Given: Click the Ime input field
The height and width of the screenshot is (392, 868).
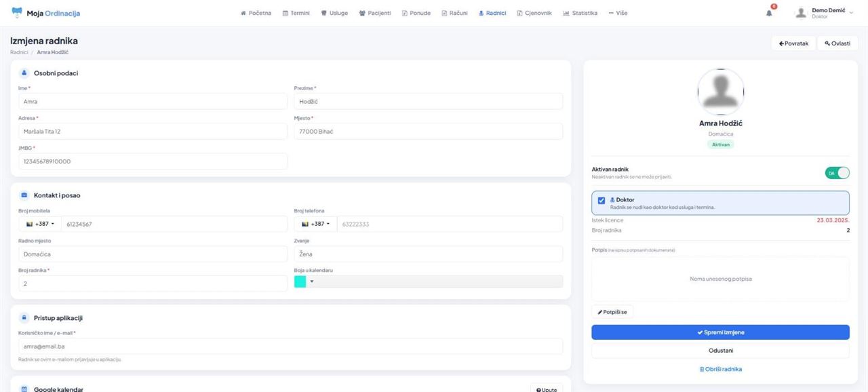Looking at the screenshot, I should (153, 101).
